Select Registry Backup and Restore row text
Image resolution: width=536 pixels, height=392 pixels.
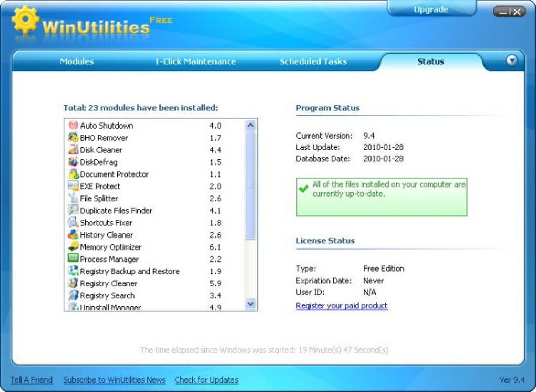pos(130,271)
